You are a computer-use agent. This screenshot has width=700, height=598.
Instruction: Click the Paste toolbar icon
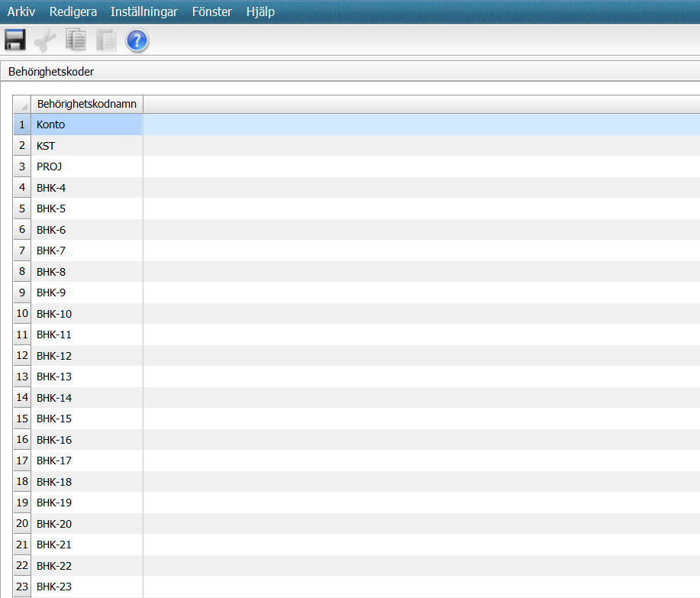pyautogui.click(x=106, y=40)
